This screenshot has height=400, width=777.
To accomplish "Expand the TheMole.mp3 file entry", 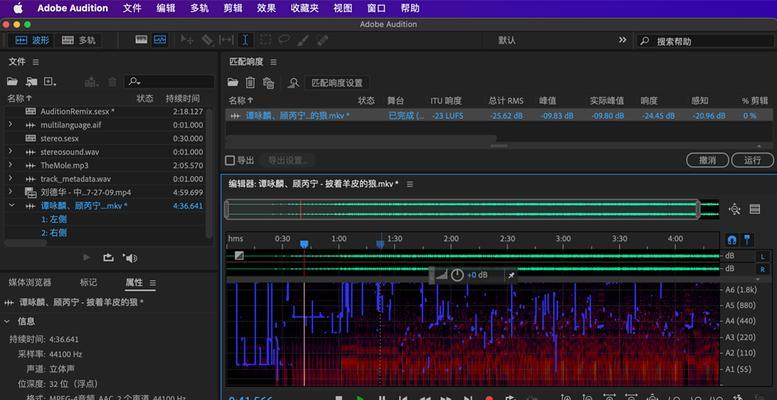I will click(10, 165).
